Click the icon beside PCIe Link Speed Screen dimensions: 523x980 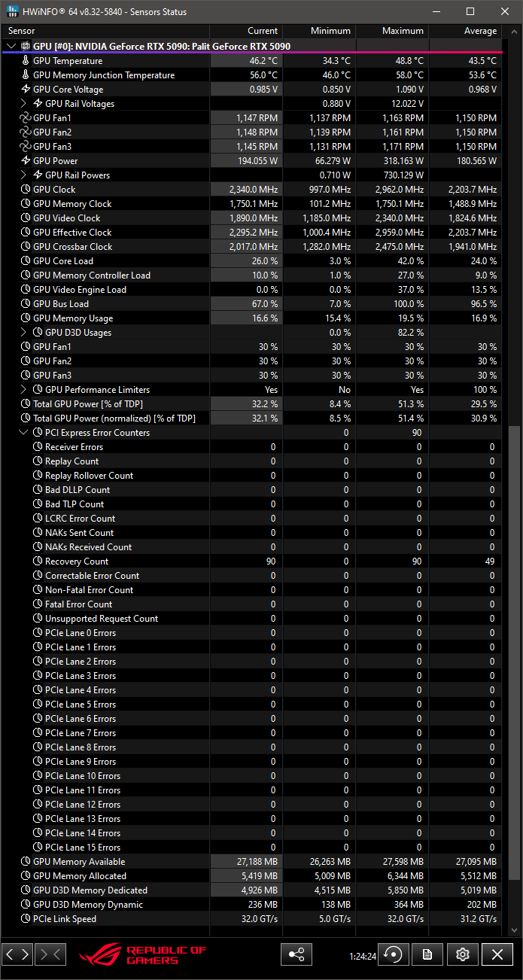click(x=26, y=919)
